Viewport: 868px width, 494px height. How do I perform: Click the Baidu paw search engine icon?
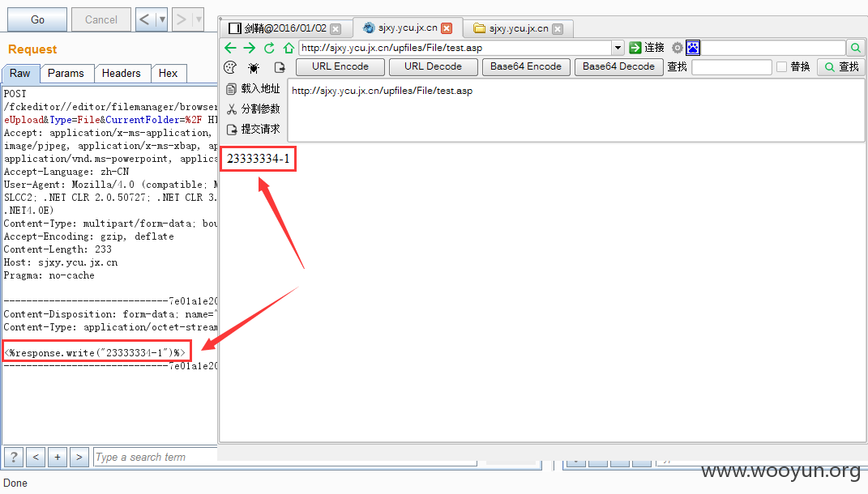(693, 48)
